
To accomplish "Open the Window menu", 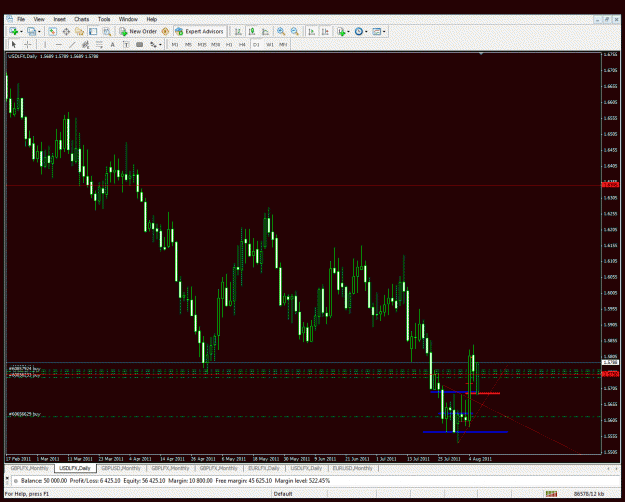I will tap(128, 19).
